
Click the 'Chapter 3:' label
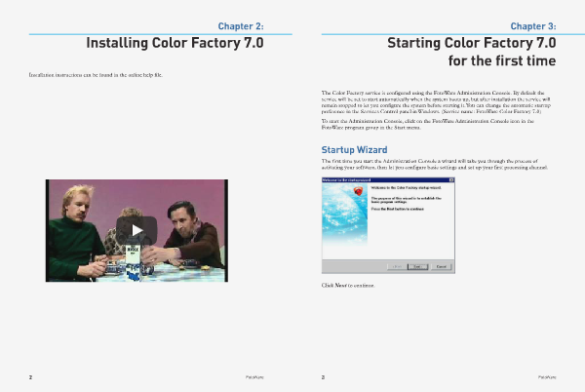click(x=533, y=26)
